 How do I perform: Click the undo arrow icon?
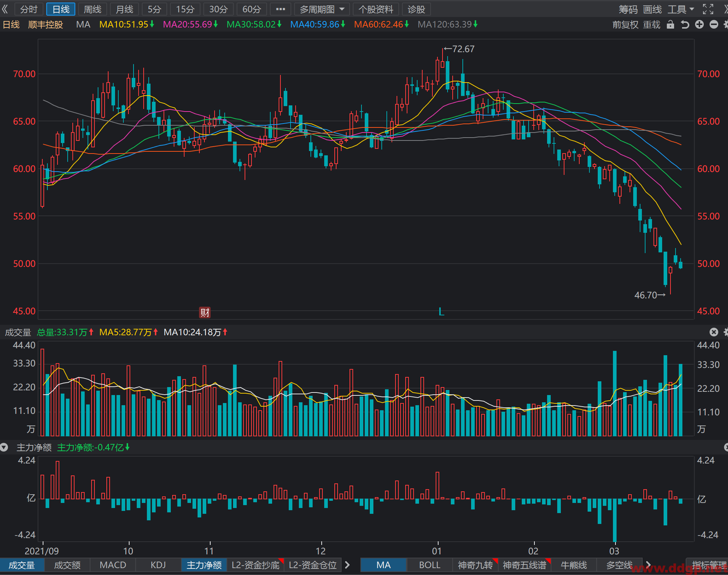click(685, 25)
